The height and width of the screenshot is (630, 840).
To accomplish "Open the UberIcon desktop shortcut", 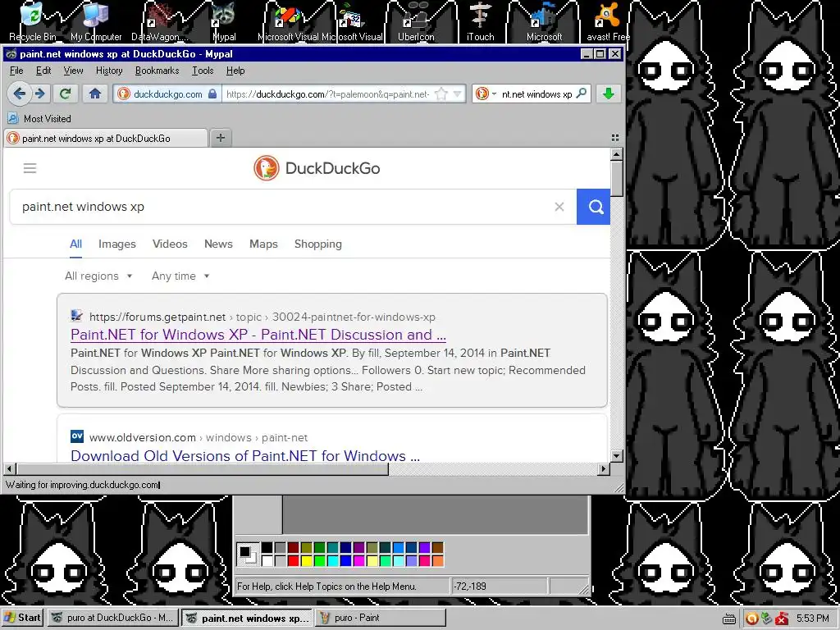I will coord(416,22).
